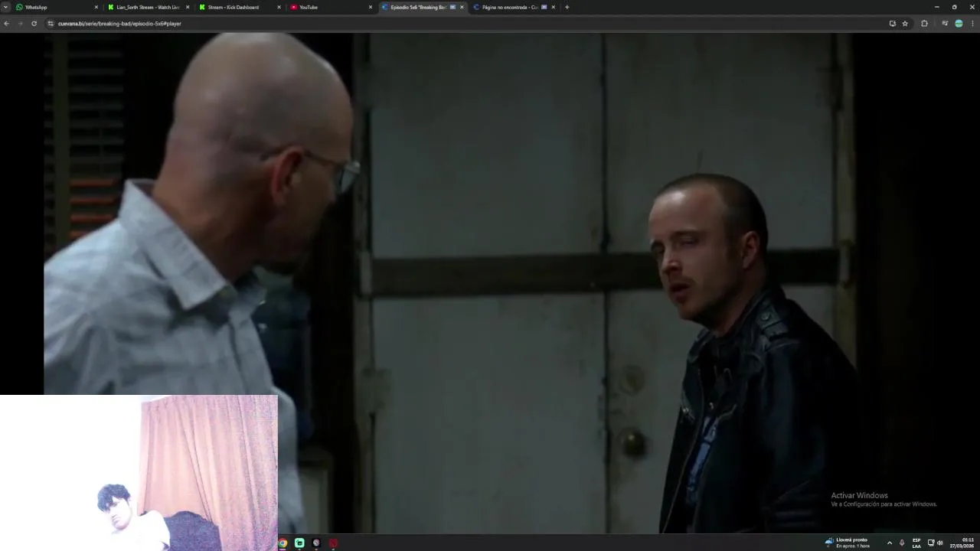Close the WhatsApp tab
This screenshot has height=551, width=980.
(96, 7)
